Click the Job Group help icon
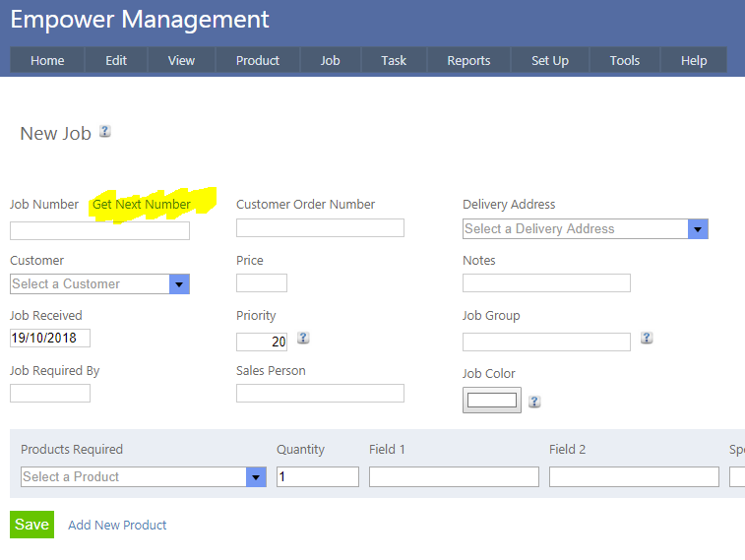 [647, 338]
